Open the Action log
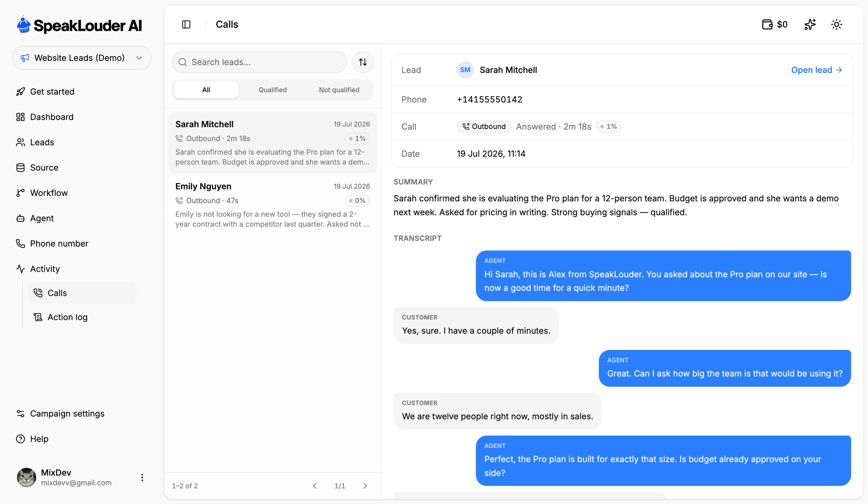Viewport: 868px width, 504px height. tap(68, 317)
